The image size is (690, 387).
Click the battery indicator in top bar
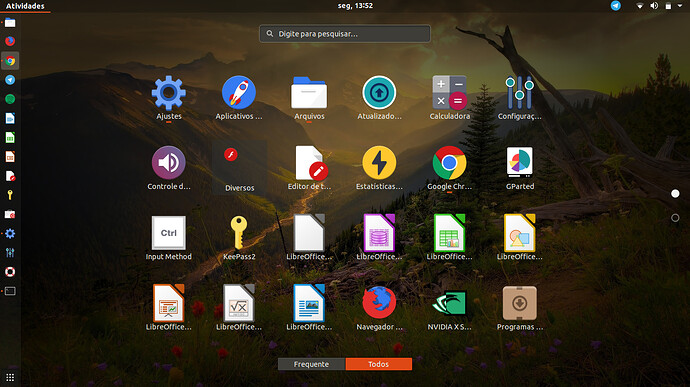tap(668, 6)
